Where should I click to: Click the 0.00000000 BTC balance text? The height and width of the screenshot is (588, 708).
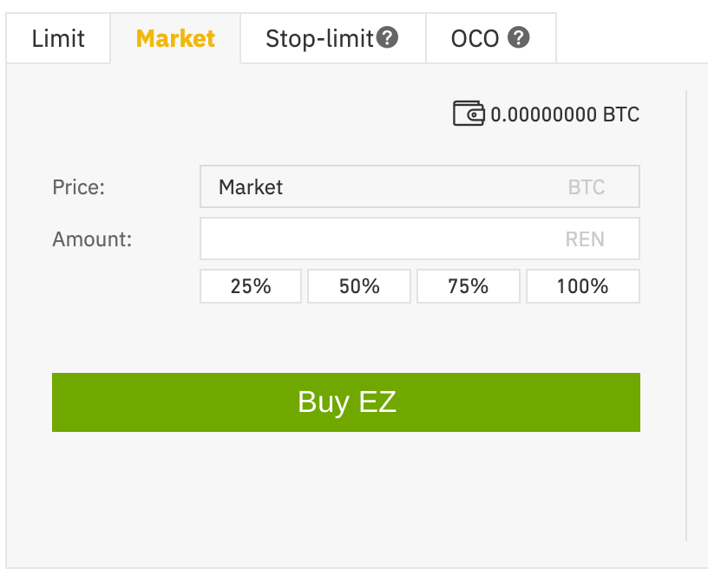pos(565,114)
